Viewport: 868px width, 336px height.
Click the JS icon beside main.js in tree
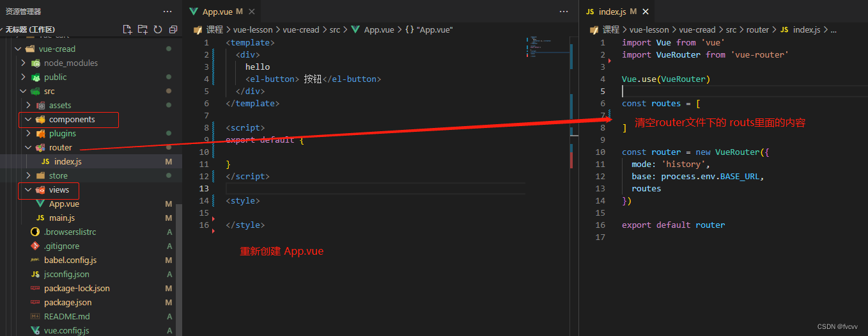[40, 218]
